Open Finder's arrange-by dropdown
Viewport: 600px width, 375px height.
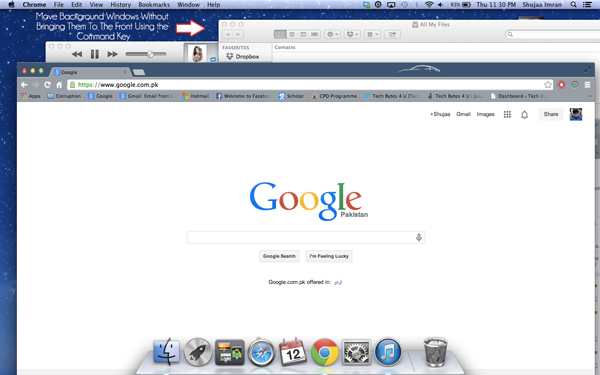372,34
